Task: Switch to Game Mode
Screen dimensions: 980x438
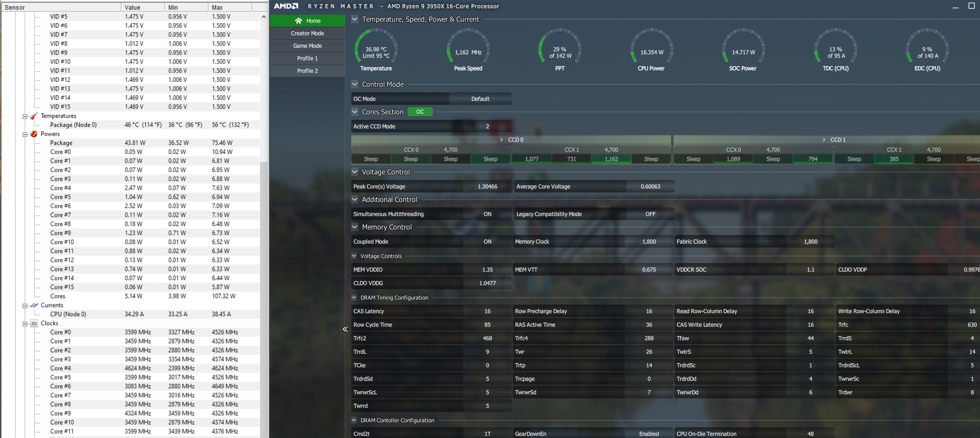Action: tap(307, 46)
